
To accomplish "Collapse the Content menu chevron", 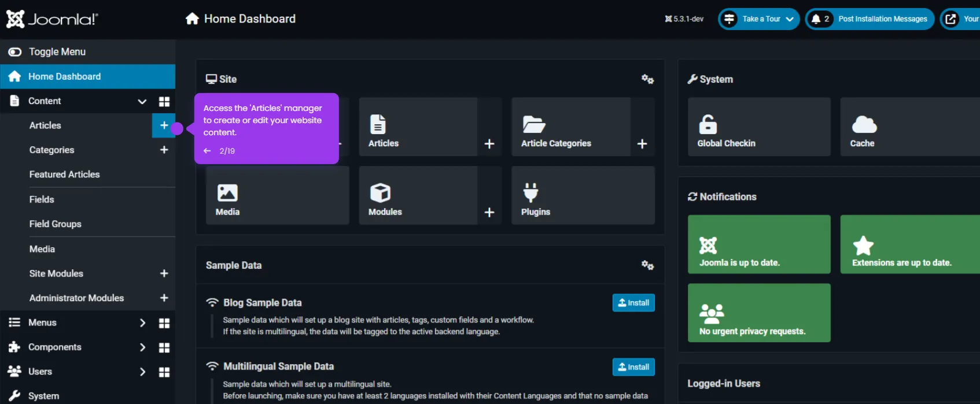I will click(142, 101).
